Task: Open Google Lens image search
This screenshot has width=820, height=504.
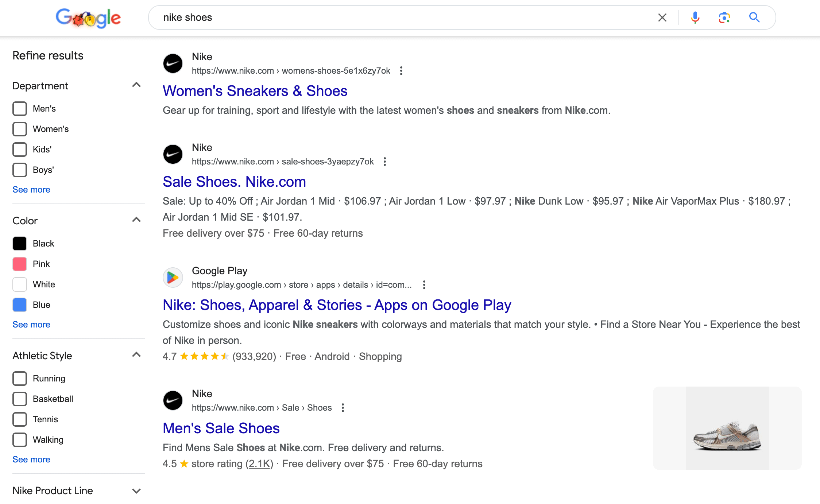Action: pos(724,17)
